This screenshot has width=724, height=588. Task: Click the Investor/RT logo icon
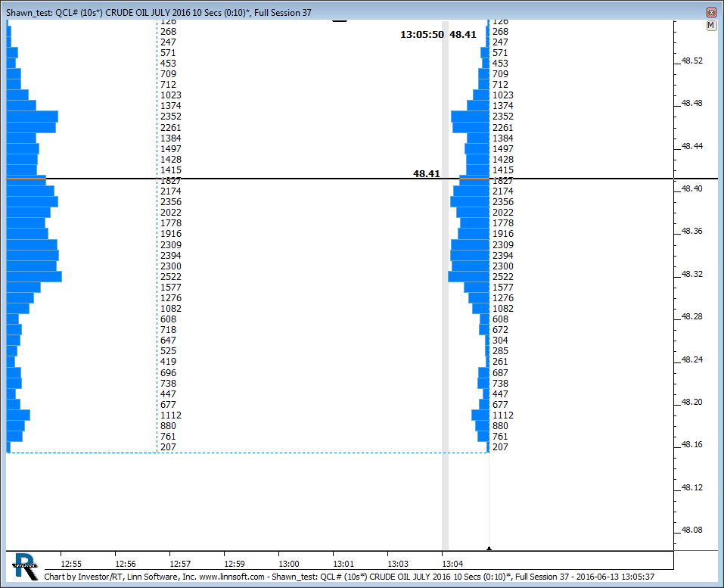(x=25, y=565)
